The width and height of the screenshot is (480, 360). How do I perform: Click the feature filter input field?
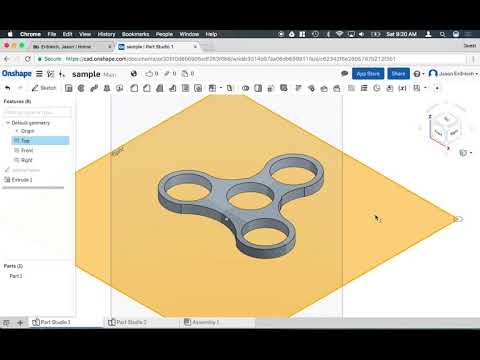click(38, 112)
